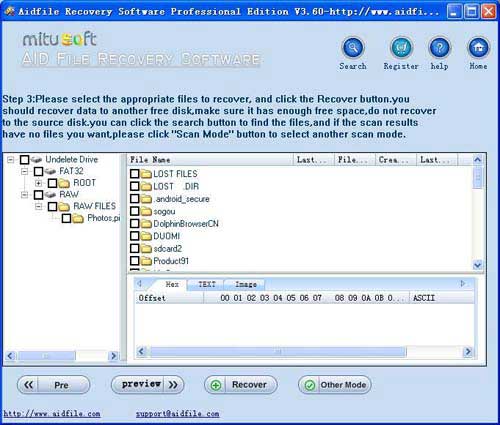This screenshot has height=425, width=500.
Task: Click the Photos folder icon in tree
Action: click(78, 219)
